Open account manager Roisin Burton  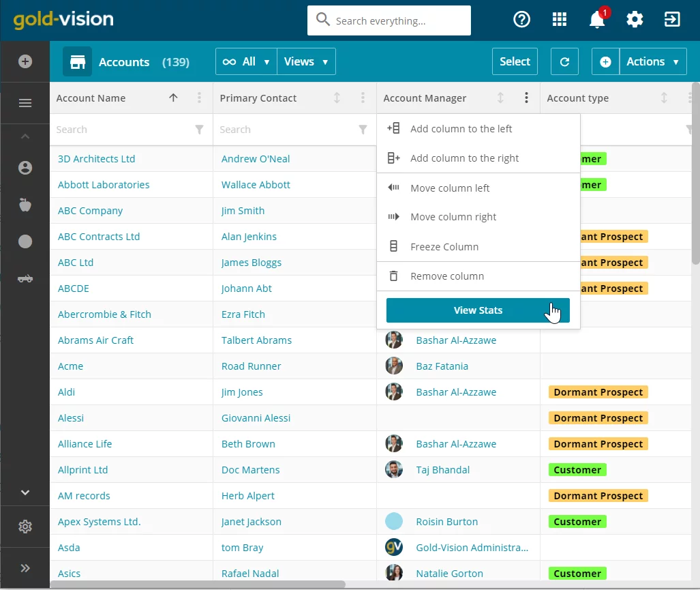coord(447,522)
